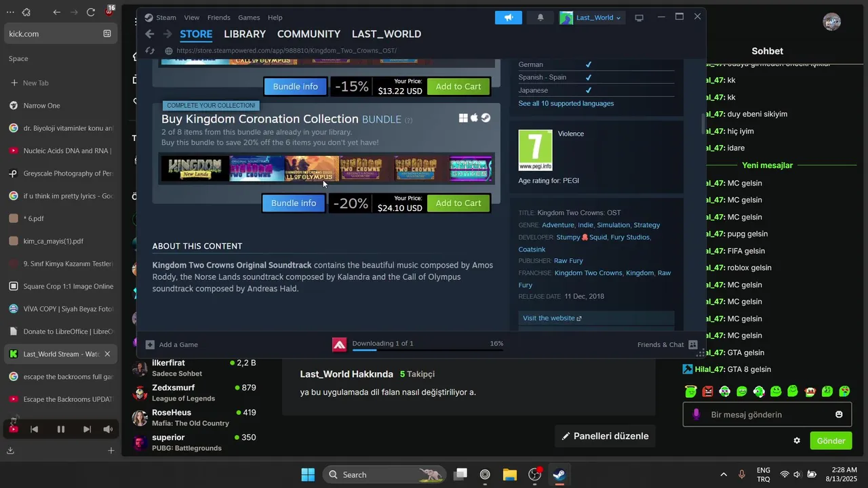The width and height of the screenshot is (868, 488).
Task: Click the Windows taskbar Search box
Action: pos(384,474)
